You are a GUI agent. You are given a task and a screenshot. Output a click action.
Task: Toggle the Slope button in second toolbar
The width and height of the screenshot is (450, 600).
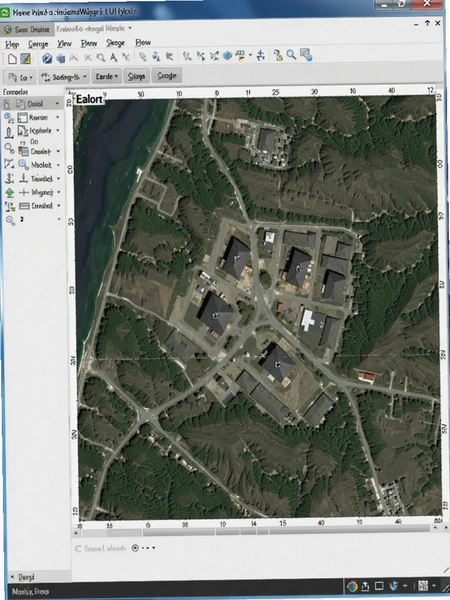click(136, 76)
